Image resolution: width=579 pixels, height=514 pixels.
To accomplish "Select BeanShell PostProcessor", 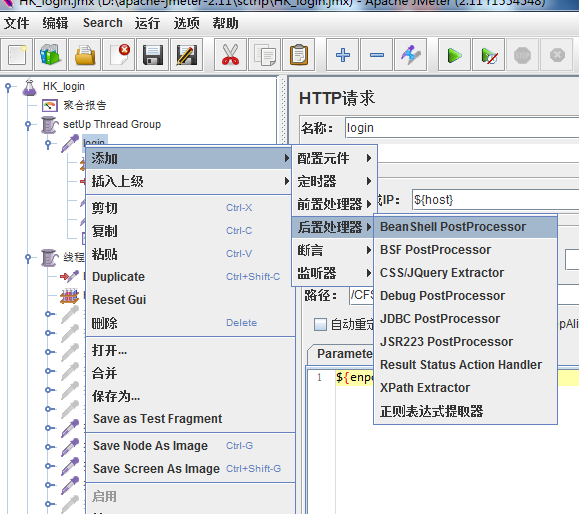I will (465, 227).
